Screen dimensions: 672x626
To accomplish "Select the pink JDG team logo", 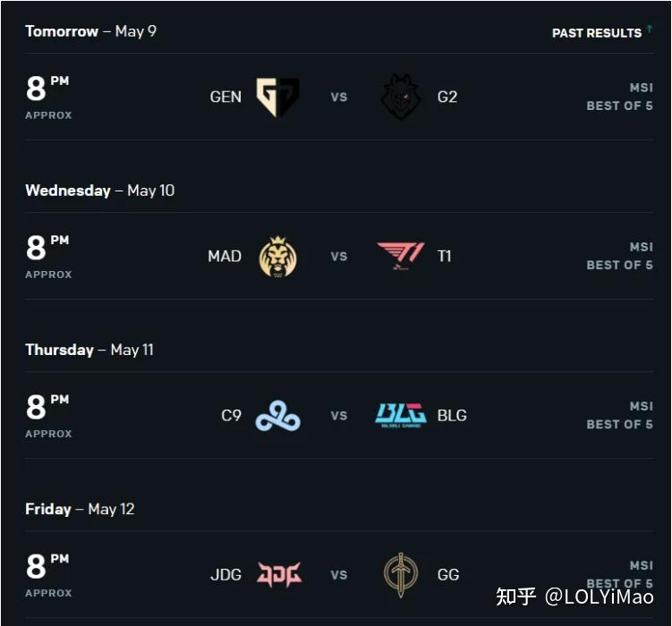I will point(279,574).
